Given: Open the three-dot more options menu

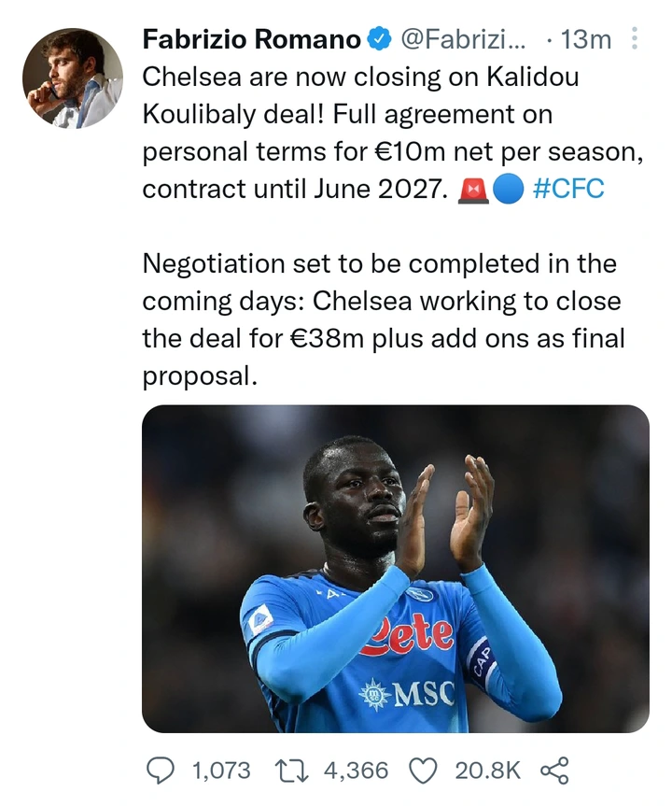Looking at the screenshot, I should coord(636,40).
